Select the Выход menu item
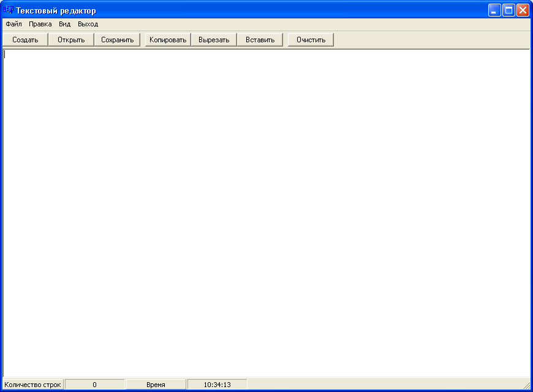 point(88,24)
